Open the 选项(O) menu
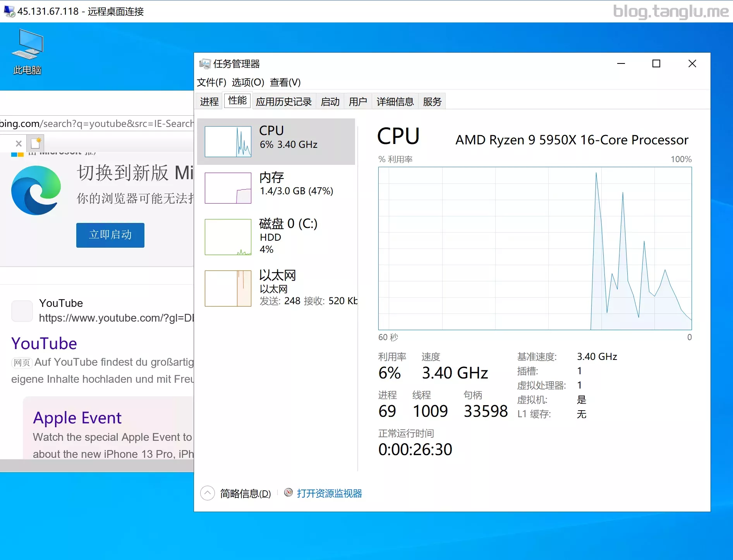This screenshot has height=560, width=733. coord(248,82)
